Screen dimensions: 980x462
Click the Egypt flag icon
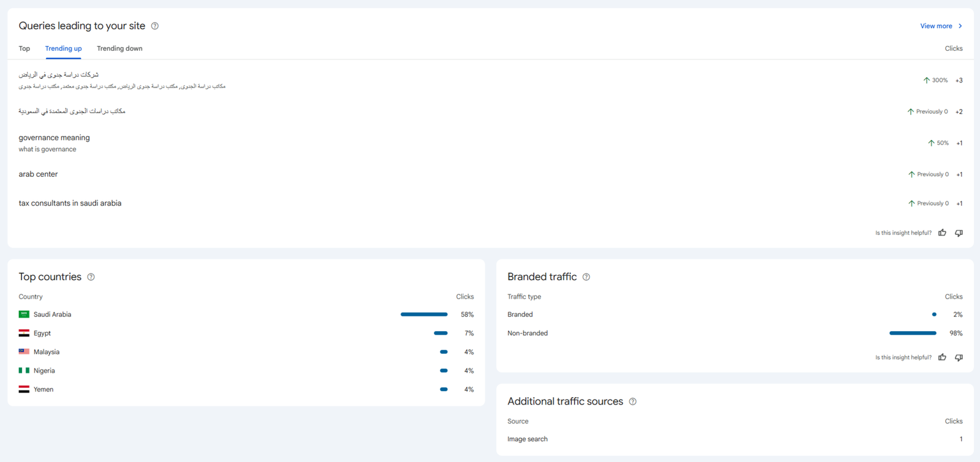[x=24, y=333]
